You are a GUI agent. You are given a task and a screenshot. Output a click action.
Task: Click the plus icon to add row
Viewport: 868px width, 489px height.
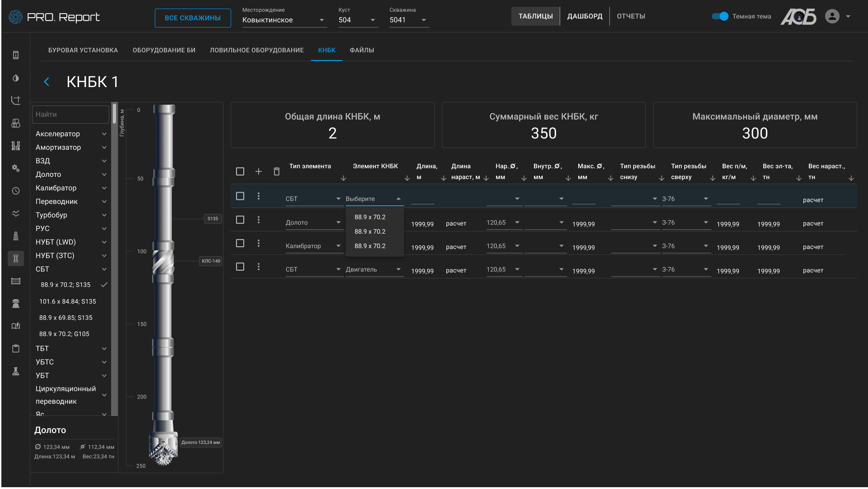click(x=259, y=171)
